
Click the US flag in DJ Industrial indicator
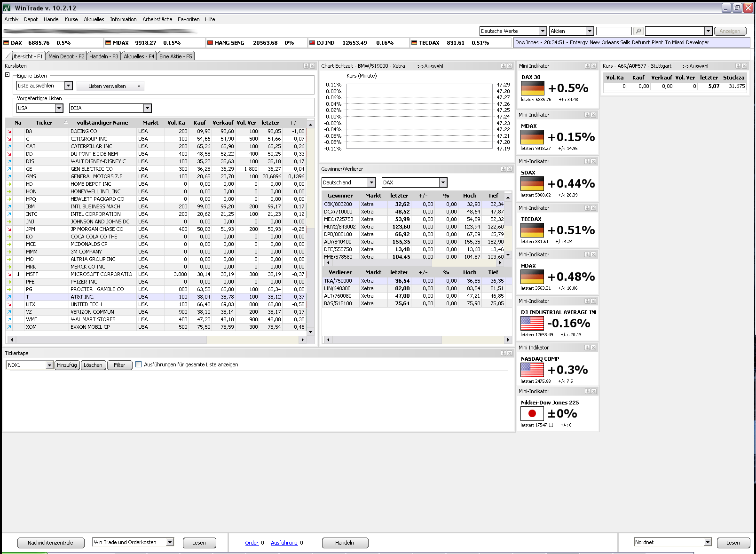(x=532, y=324)
